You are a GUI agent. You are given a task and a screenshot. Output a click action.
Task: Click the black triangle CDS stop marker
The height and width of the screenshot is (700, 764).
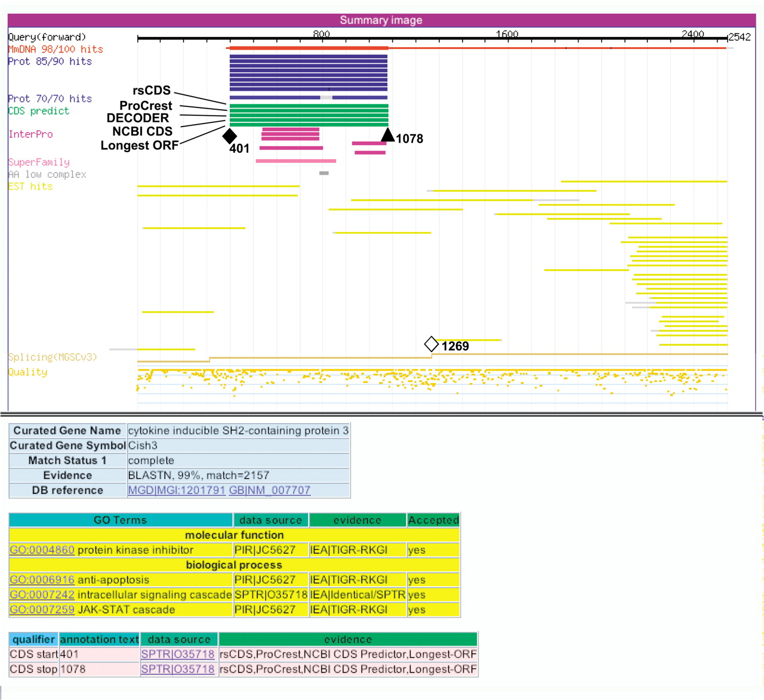388,135
